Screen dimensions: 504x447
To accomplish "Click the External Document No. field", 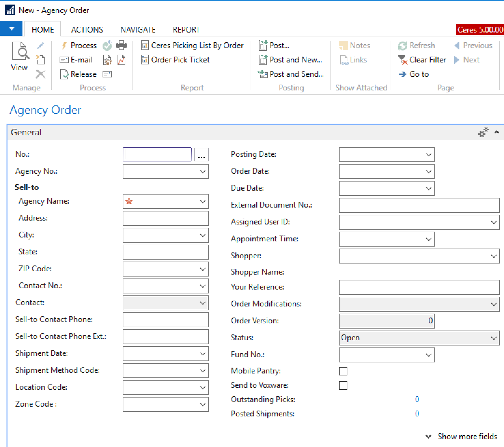I will click(x=419, y=205).
